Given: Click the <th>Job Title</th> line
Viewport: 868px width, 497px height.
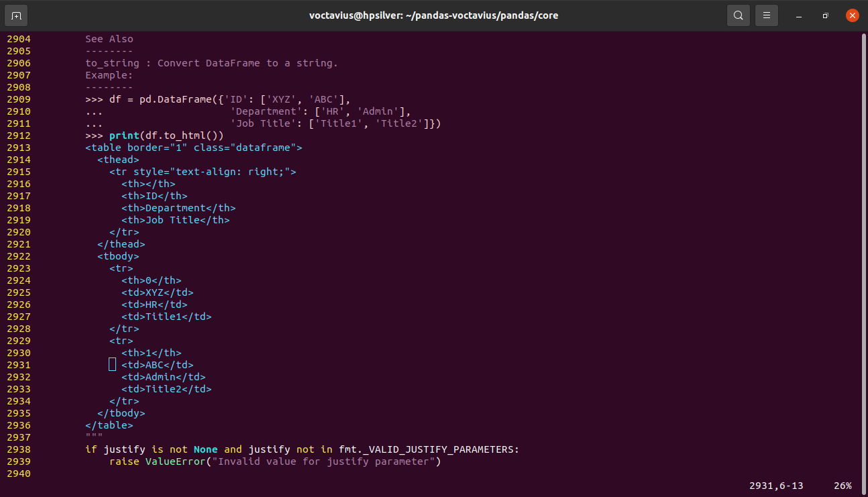Looking at the screenshot, I should [176, 220].
